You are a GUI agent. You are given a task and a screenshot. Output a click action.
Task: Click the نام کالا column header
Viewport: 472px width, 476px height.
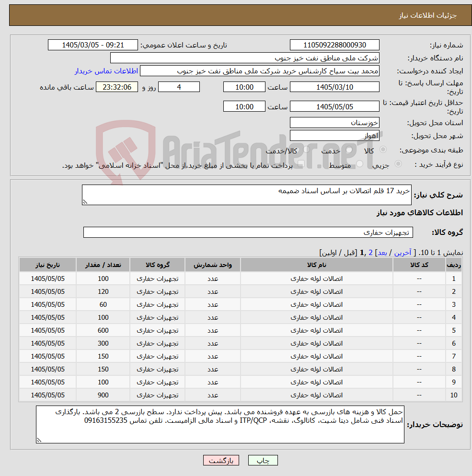(x=317, y=265)
